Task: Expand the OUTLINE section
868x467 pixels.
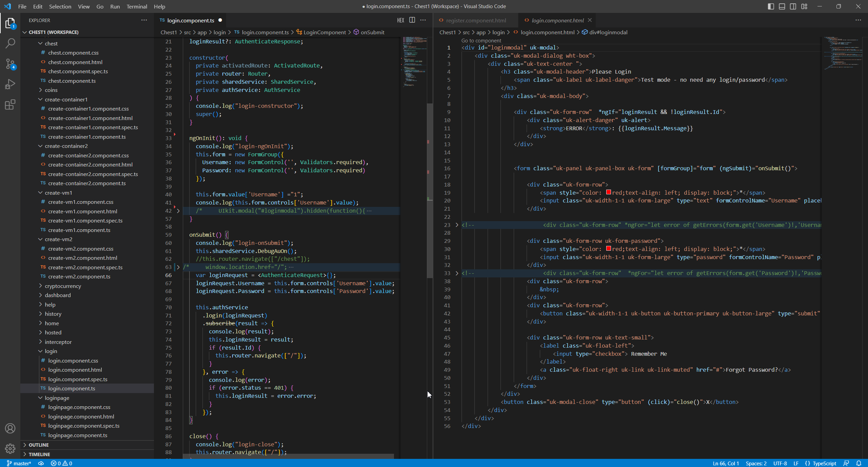Action: 39,445
